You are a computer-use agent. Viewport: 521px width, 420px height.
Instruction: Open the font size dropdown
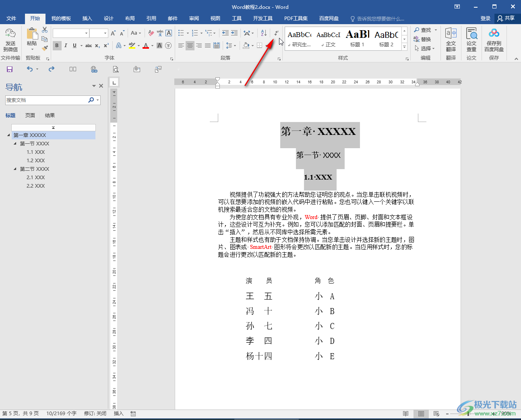[105, 33]
